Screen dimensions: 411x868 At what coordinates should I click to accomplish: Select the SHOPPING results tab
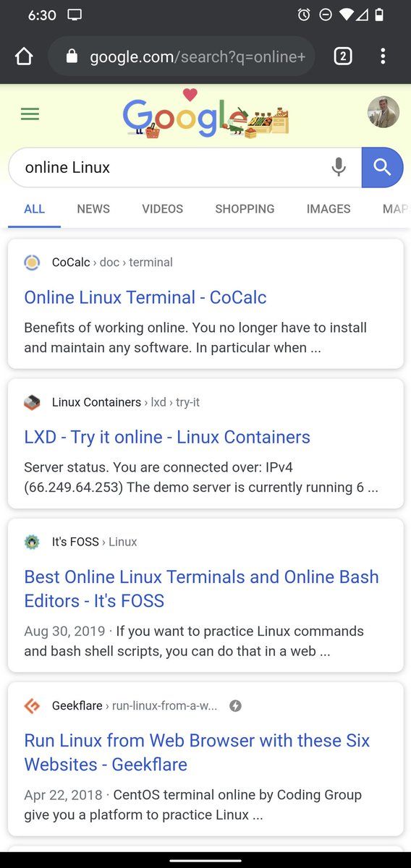[245, 209]
